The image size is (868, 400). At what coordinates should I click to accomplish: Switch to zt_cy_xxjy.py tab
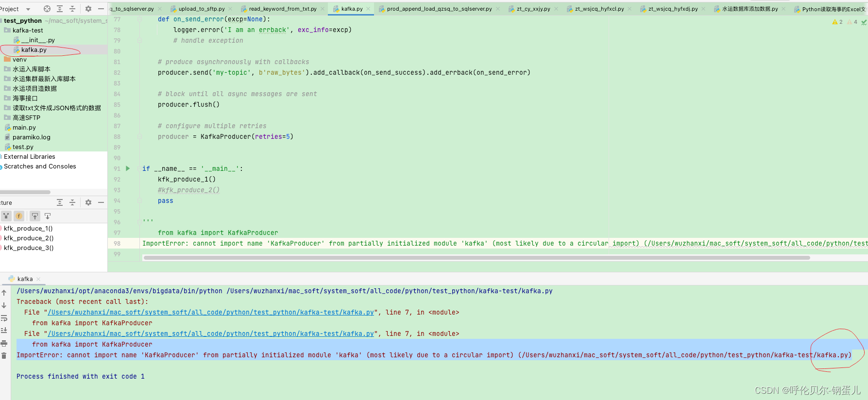click(x=533, y=9)
